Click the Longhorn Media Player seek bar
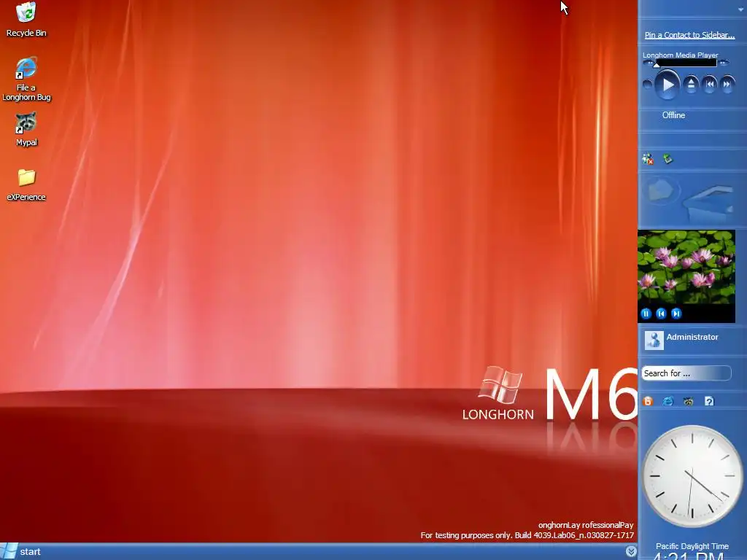747x560 pixels. (686, 63)
